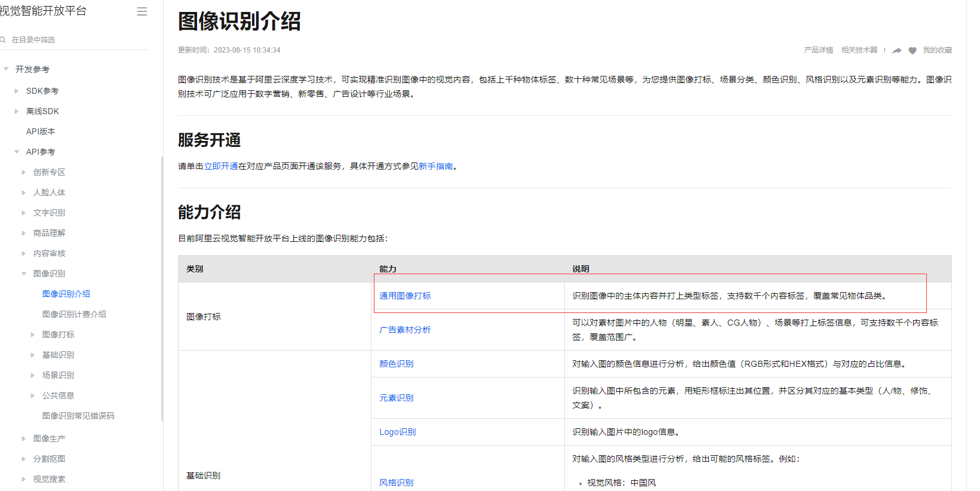Click the 能力介绍 section heading
The image size is (980, 491).
[210, 212]
